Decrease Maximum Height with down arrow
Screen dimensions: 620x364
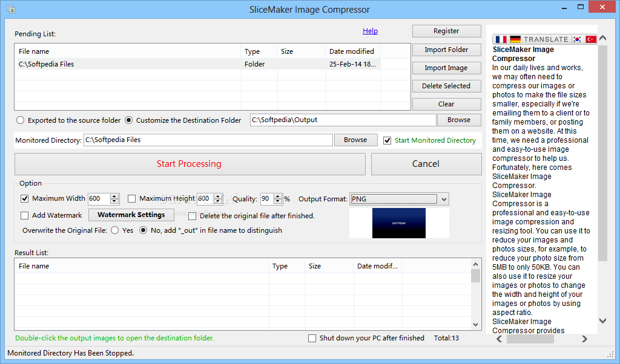(x=218, y=201)
